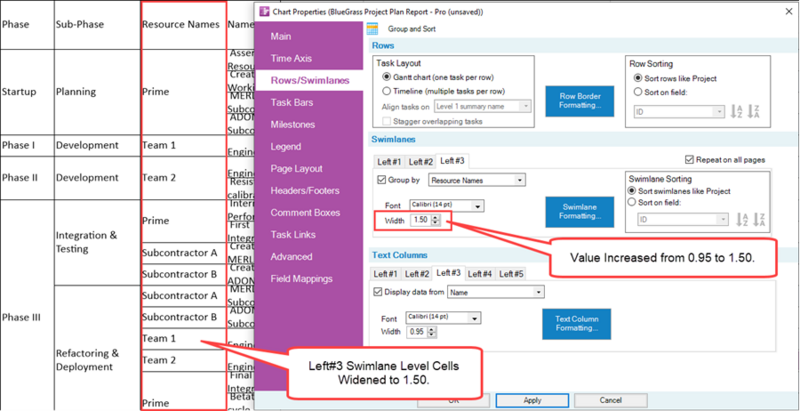This screenshot has height=411, width=800.
Task: Switch to Swimlanes Left#2 tab
Action: (x=420, y=162)
